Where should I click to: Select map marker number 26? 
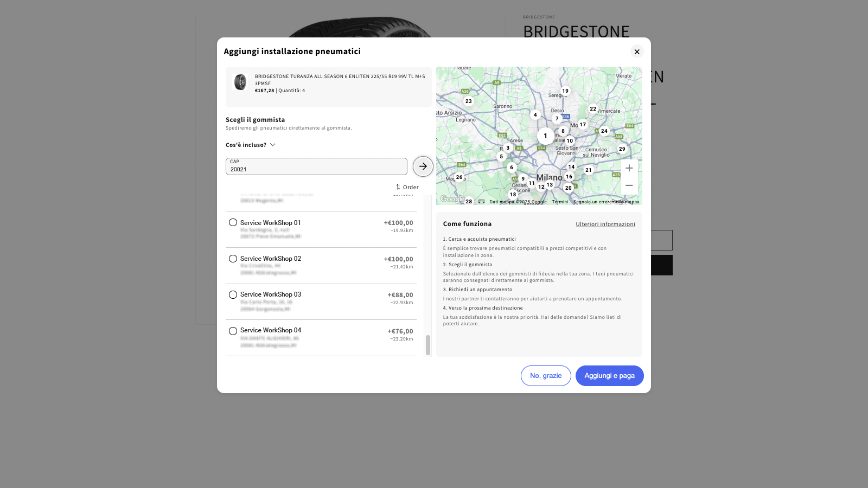point(459,177)
